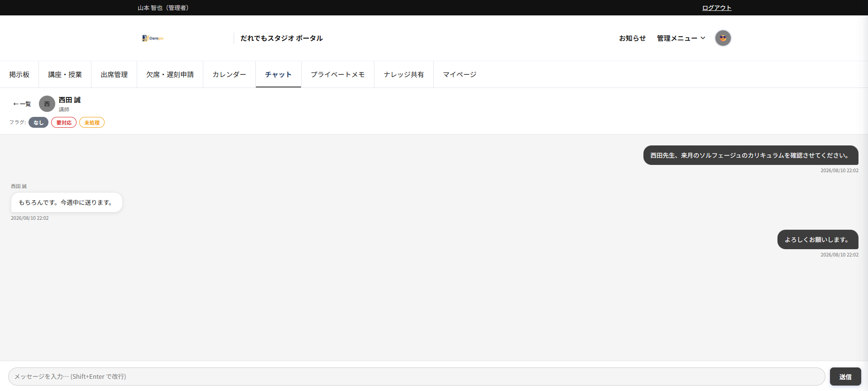Open the sunglasses user avatar
This screenshot has height=391, width=868.
click(x=723, y=38)
